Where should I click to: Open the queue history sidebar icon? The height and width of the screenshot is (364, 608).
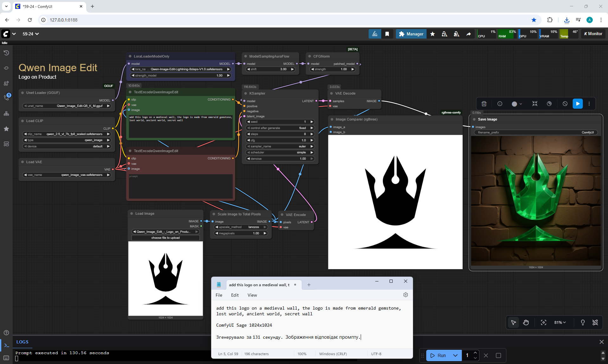[x=6, y=53]
